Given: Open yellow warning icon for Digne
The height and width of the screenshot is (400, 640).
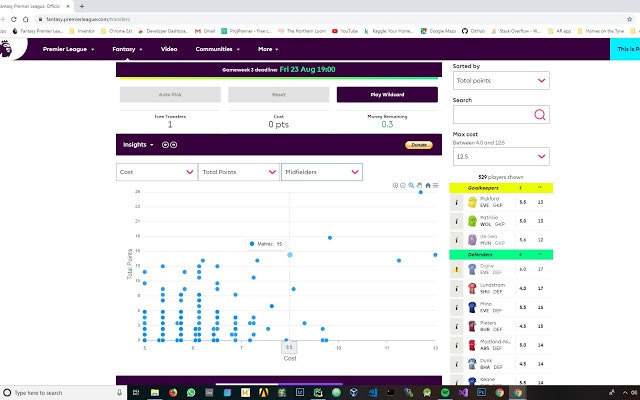Looking at the screenshot, I should click(x=456, y=269).
